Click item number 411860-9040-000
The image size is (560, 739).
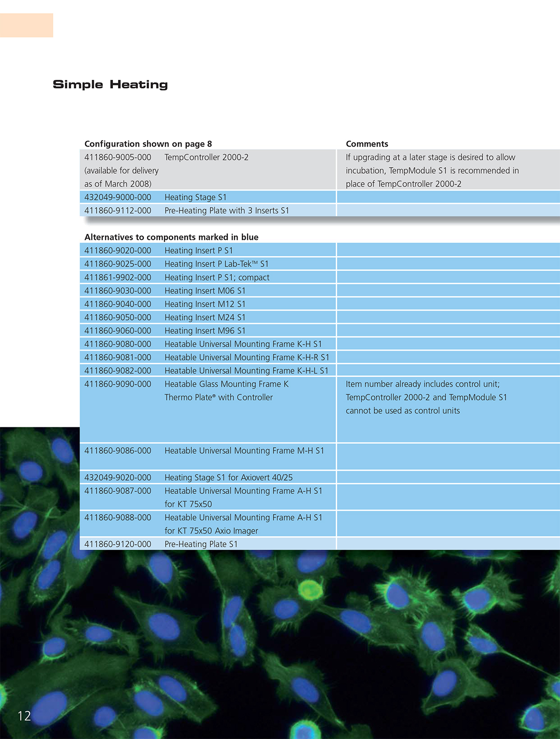118,304
